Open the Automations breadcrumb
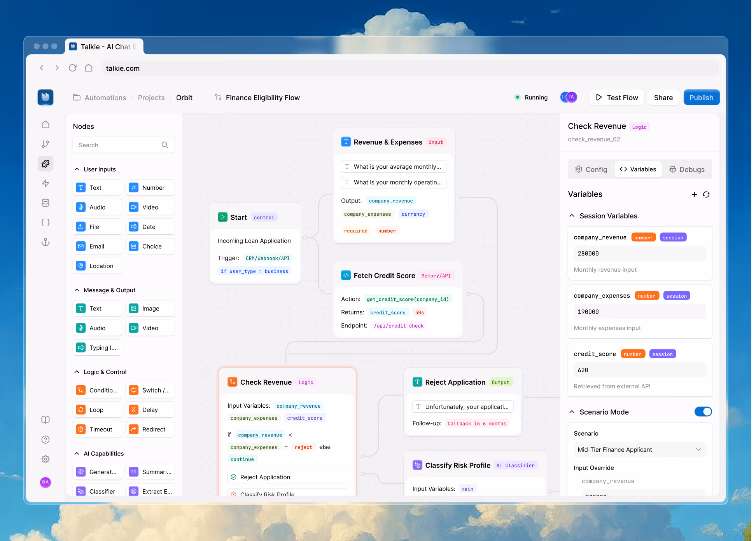This screenshot has width=756, height=541. 100,98
